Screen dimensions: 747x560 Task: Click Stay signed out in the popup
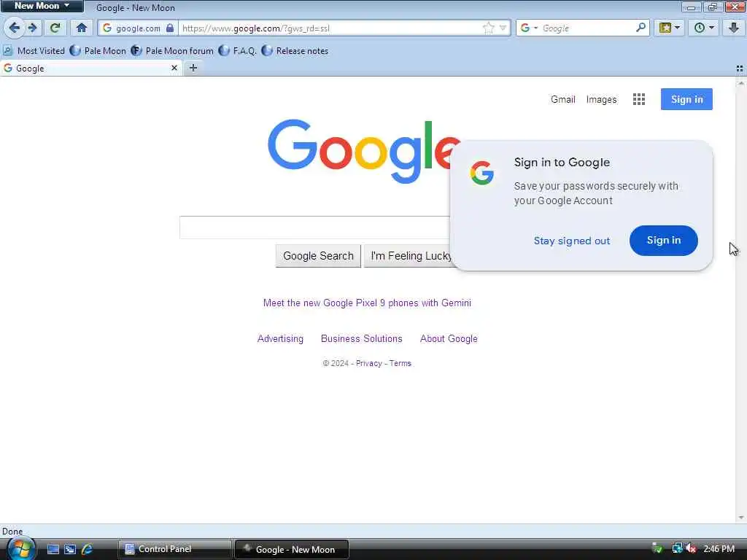(572, 241)
